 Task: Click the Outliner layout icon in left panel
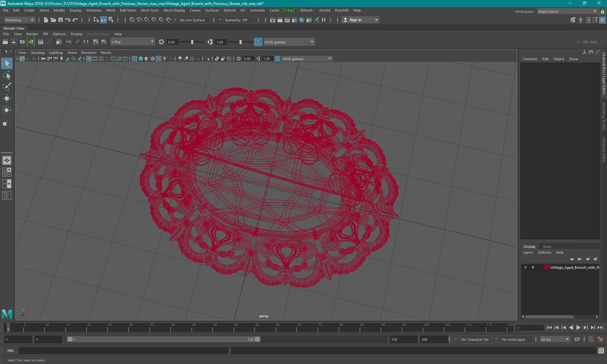click(7, 195)
